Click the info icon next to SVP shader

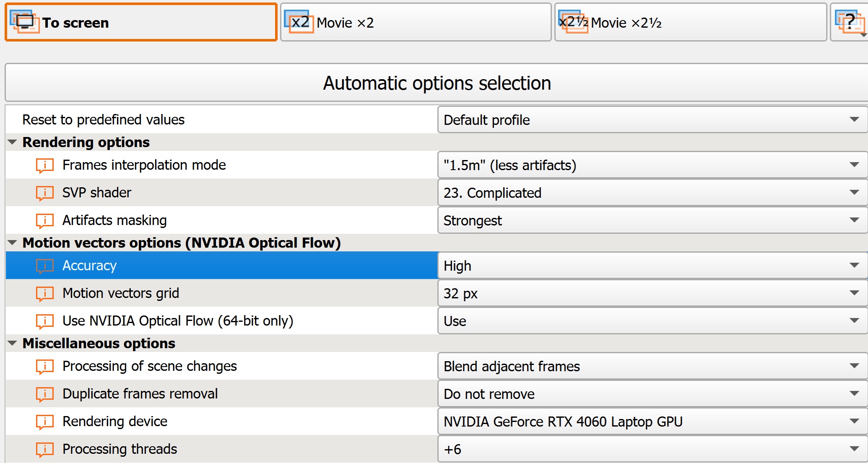pyautogui.click(x=44, y=193)
